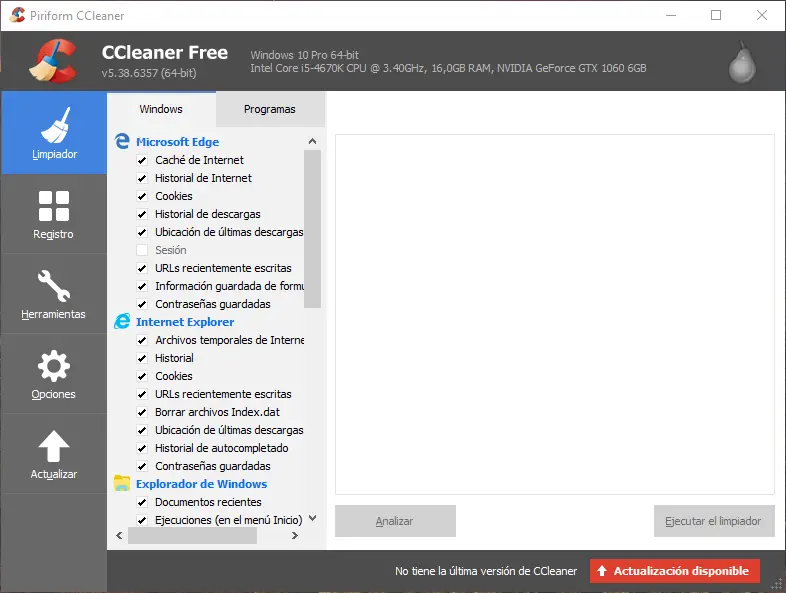786x593 pixels.
Task: Click the horizontal scroll left arrow
Action: [119, 535]
